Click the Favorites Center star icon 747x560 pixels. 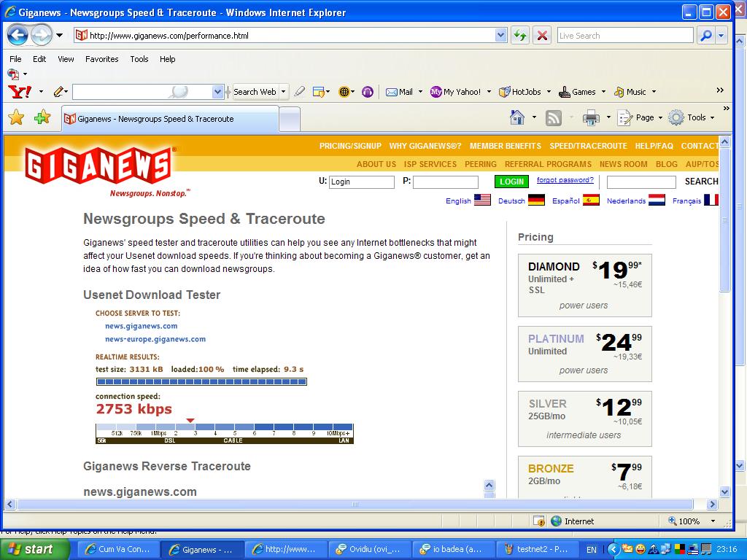tap(16, 117)
